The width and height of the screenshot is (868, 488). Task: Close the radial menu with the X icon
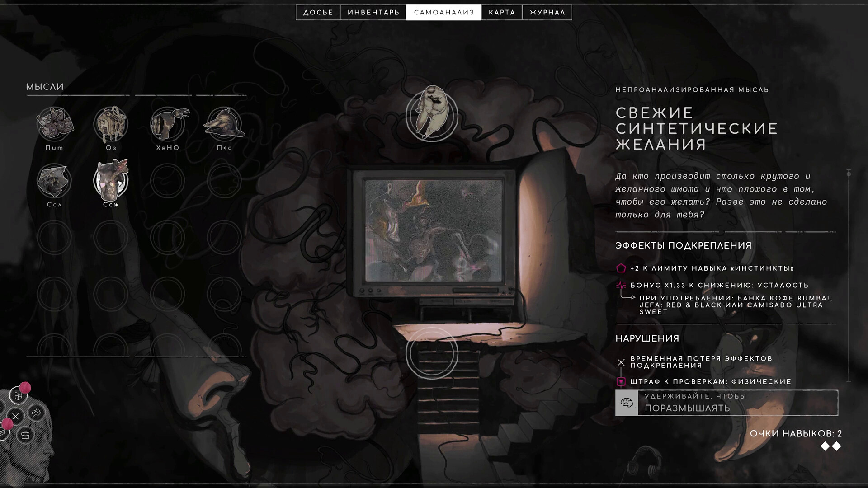[15, 416]
